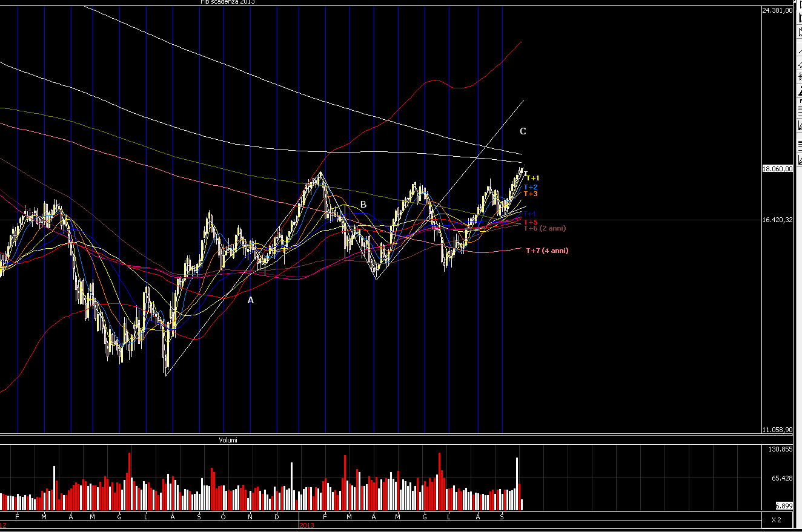Click the 11.058,90 bottom price value
Screen dimensions: 802x532
pyautogui.click(x=778, y=430)
